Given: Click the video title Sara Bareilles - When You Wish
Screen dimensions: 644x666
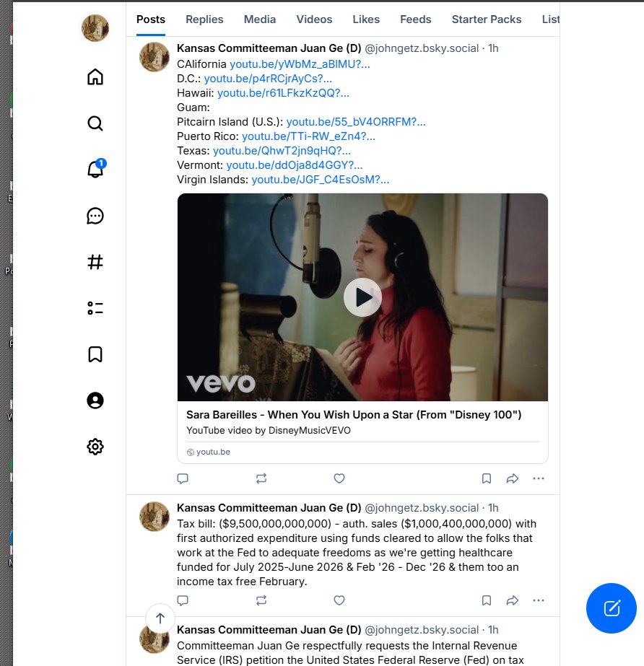Looking at the screenshot, I should pyautogui.click(x=354, y=415).
